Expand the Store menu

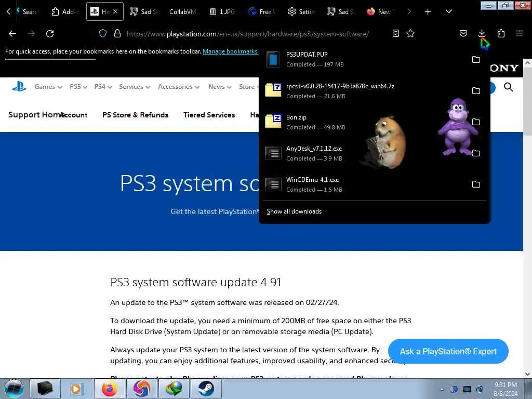(x=249, y=87)
